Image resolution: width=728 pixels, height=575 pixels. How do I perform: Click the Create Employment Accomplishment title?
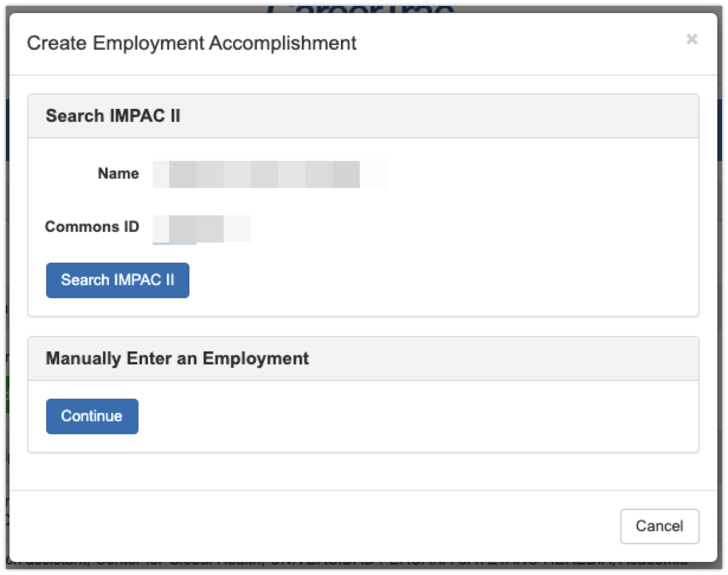point(192,43)
